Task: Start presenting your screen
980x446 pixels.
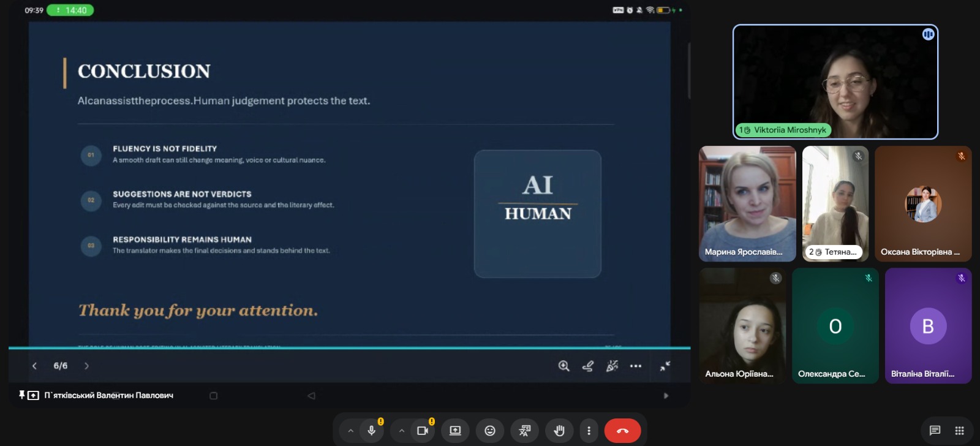Action: pos(455,431)
